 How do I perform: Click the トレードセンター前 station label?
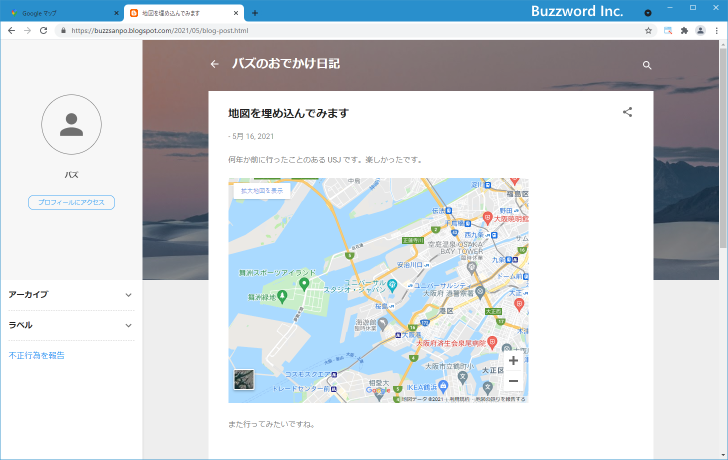pos(301,389)
